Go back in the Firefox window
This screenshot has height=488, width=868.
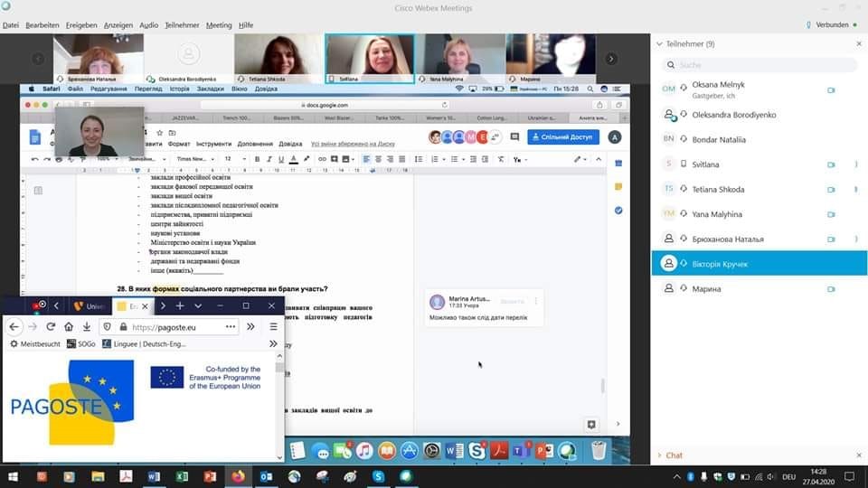[x=14, y=327]
